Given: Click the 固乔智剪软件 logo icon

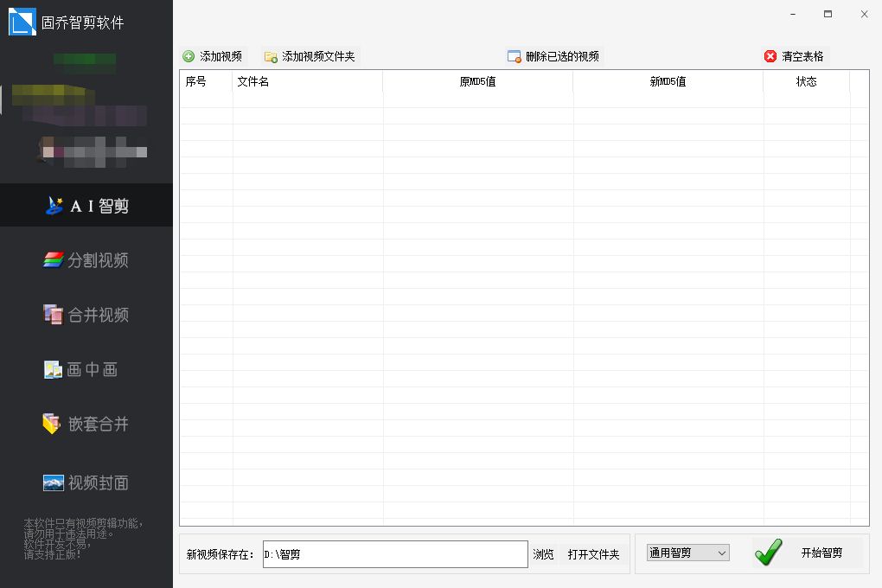Looking at the screenshot, I should click(22, 22).
